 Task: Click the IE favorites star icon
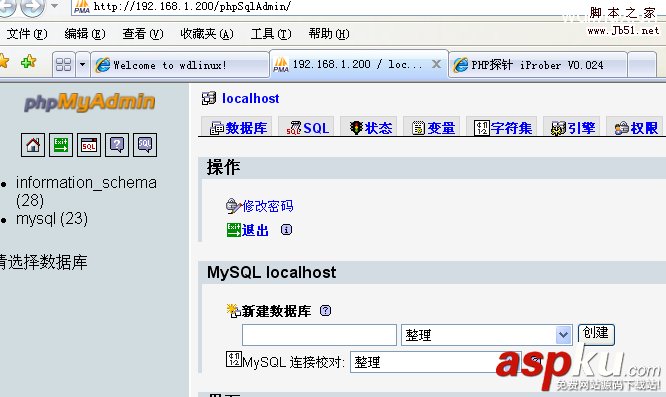(3, 61)
